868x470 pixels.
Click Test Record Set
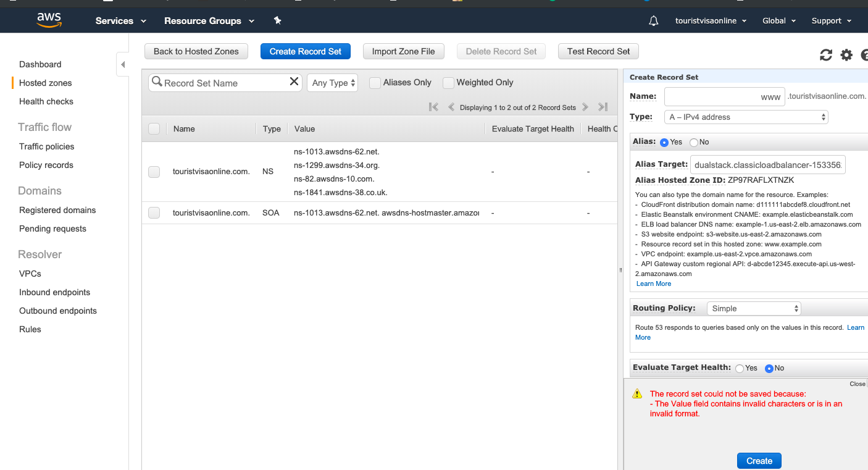(599, 51)
